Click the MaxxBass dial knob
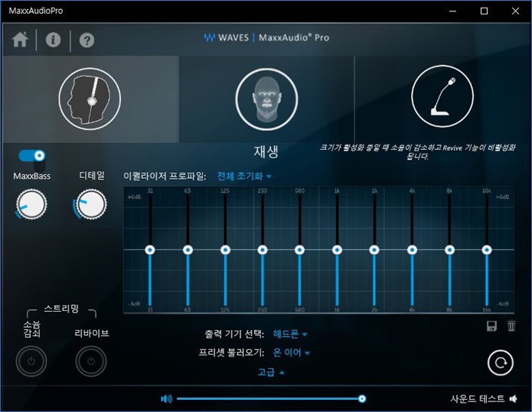The height and width of the screenshot is (412, 532). point(31,204)
